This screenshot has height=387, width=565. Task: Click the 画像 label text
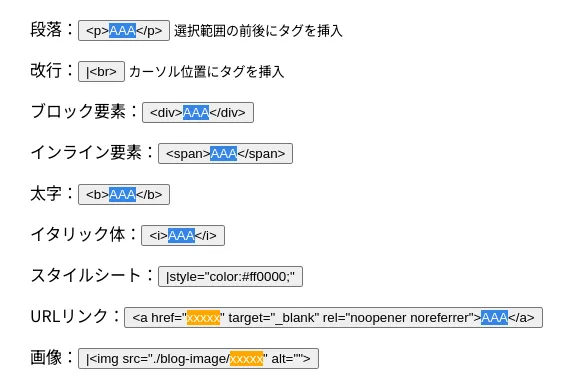[46, 357]
